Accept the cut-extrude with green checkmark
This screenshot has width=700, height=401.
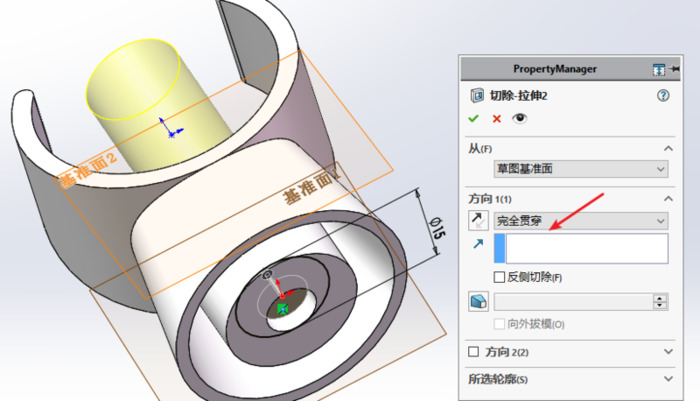click(x=473, y=118)
